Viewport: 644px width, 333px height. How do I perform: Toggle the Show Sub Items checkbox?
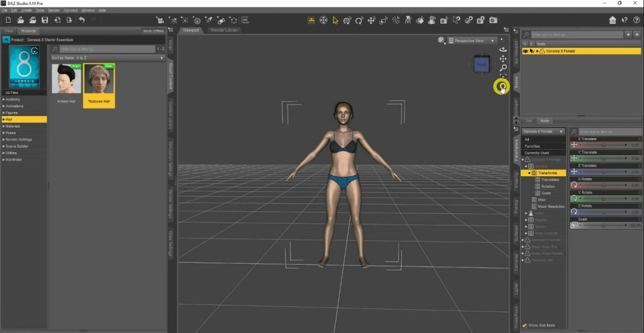tap(525, 325)
